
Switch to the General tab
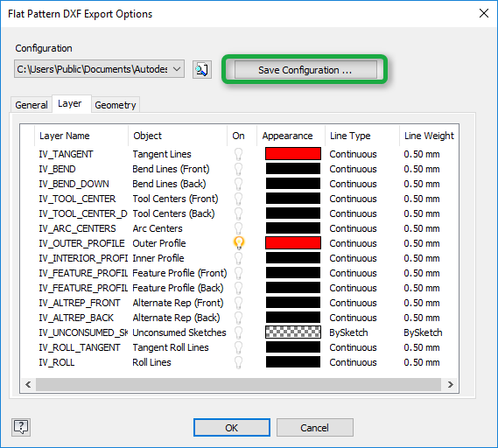(x=32, y=105)
